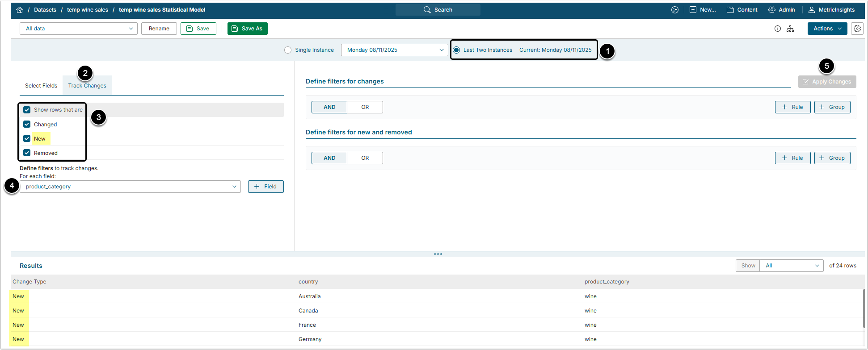
Task: Open the product_category field dropdown
Action: tap(130, 187)
